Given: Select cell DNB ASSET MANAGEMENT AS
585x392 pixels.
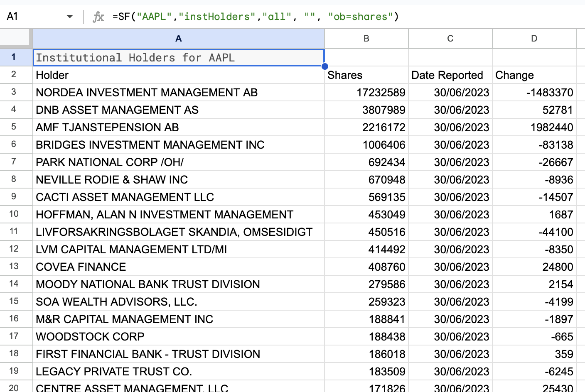Looking at the screenshot, I should [x=179, y=110].
